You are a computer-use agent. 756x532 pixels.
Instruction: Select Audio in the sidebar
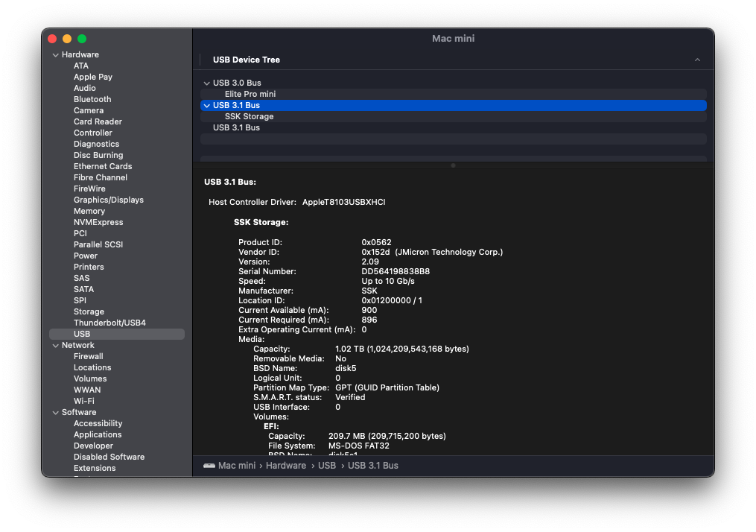85,88
